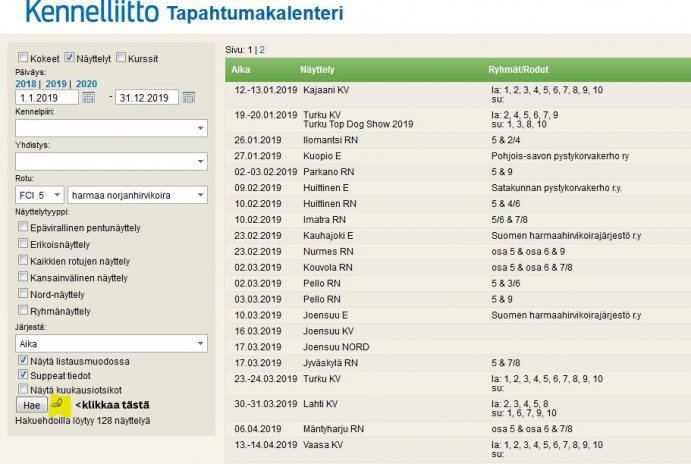
Task: Select the Kouvola RN show
Action: tap(328, 267)
